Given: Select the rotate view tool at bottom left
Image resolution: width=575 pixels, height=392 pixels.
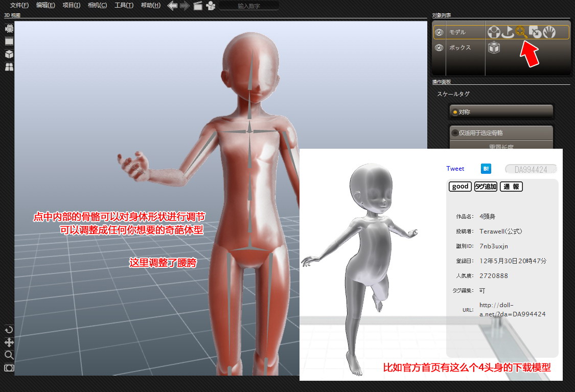Looking at the screenshot, I should click(9, 330).
